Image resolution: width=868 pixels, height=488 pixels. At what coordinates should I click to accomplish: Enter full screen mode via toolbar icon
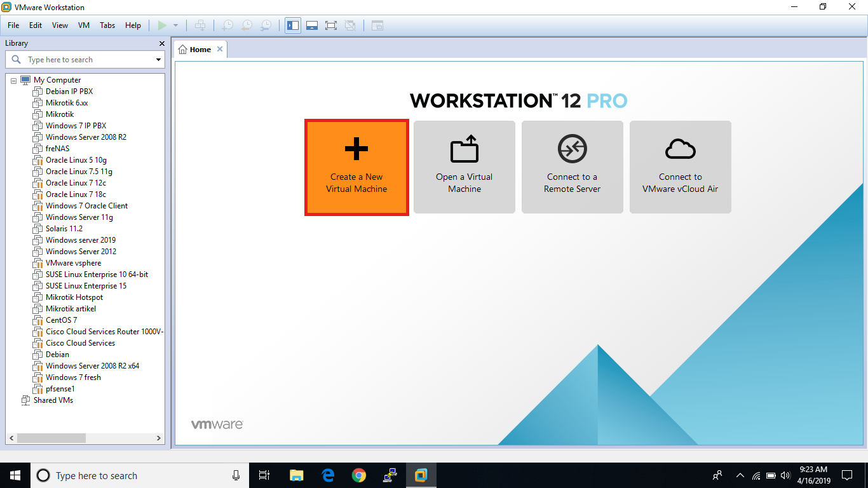(331, 25)
